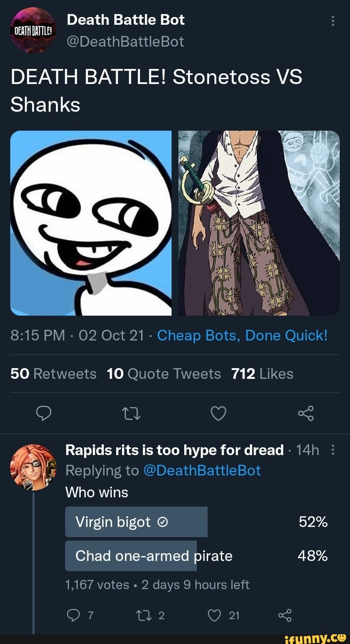This screenshot has width=350, height=644.
Task: View the 10 Quote Tweets list
Action: [x=164, y=374]
